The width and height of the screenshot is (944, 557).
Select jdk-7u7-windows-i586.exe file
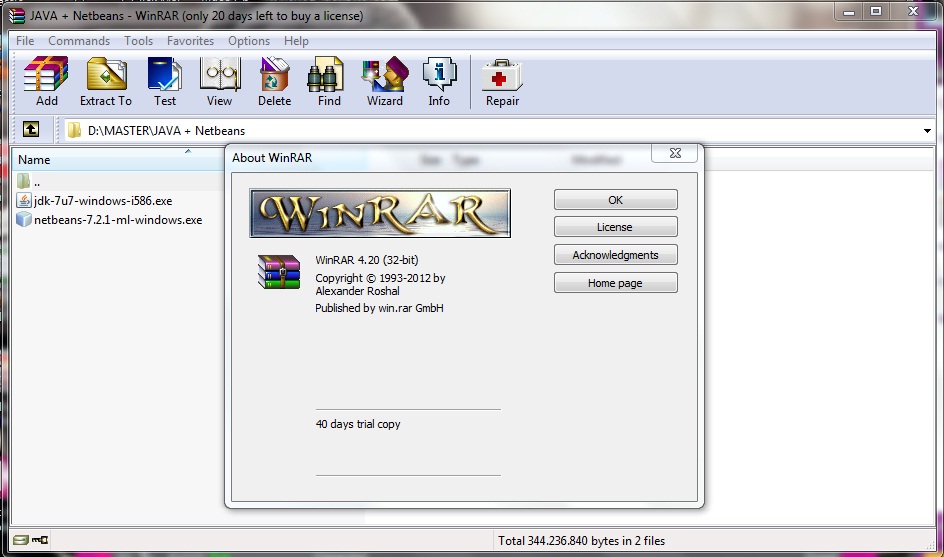pyautogui.click(x=103, y=201)
